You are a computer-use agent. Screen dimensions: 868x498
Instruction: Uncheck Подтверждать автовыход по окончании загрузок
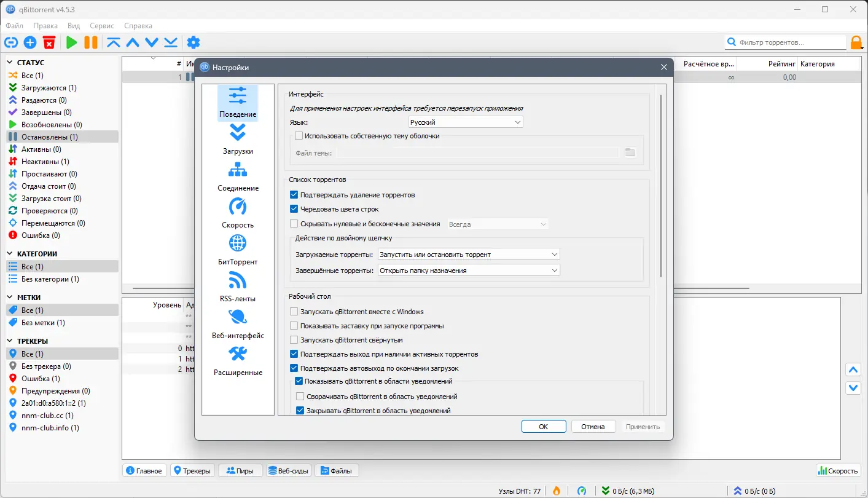click(294, 368)
